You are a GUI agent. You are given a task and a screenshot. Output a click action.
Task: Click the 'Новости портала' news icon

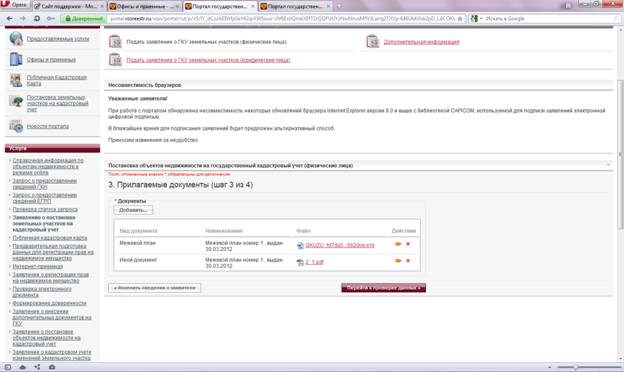(16, 126)
